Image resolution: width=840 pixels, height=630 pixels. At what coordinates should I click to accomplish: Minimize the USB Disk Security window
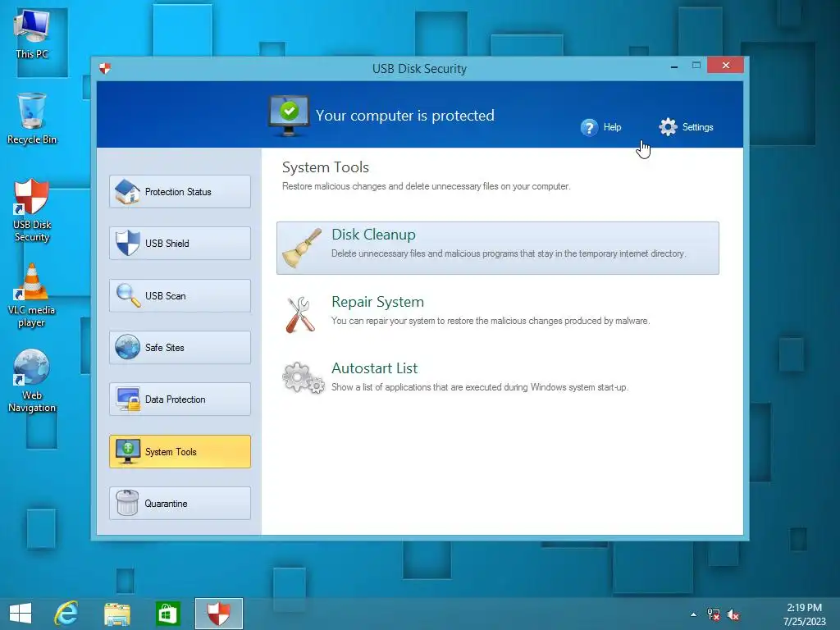(x=674, y=66)
